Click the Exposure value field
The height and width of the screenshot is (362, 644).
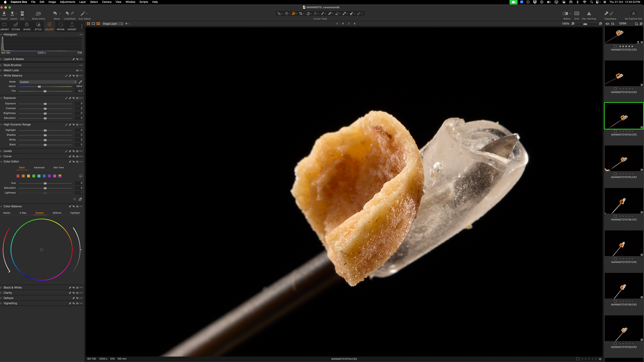click(78, 104)
